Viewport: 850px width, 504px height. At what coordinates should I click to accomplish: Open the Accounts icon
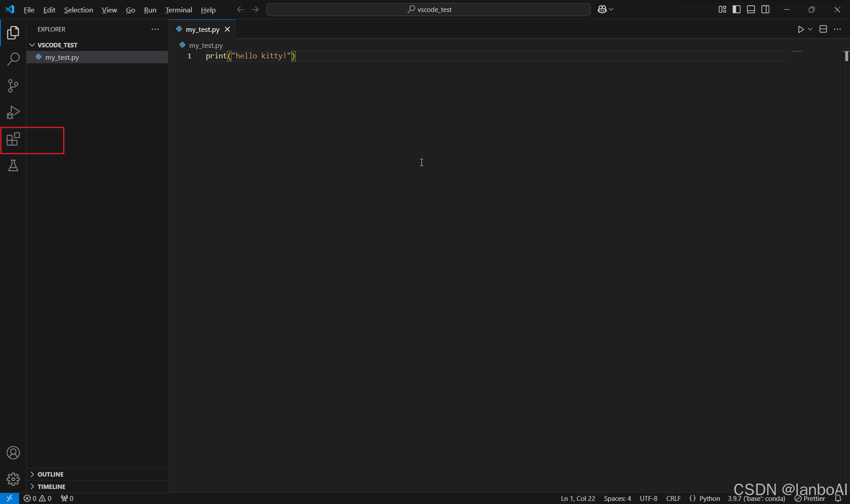[x=13, y=453]
